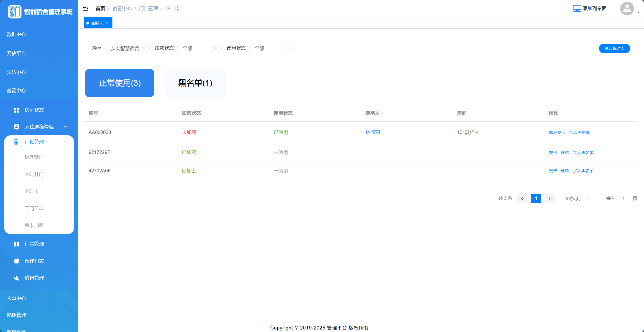Screen dimensions: 644x332
Task: Click the 入住退宿管理 sidebar icon
Action: (x=16, y=127)
